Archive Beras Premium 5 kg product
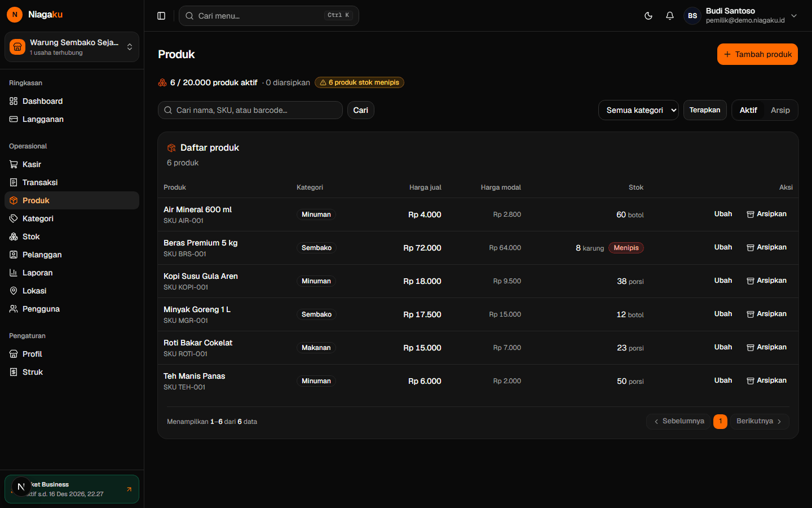This screenshot has height=508, width=812. coord(766,247)
